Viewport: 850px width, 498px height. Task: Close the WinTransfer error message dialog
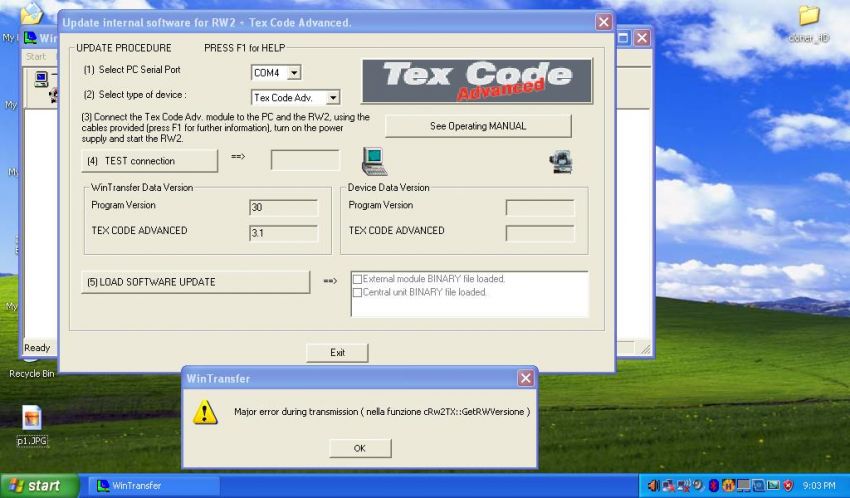pyautogui.click(x=525, y=378)
